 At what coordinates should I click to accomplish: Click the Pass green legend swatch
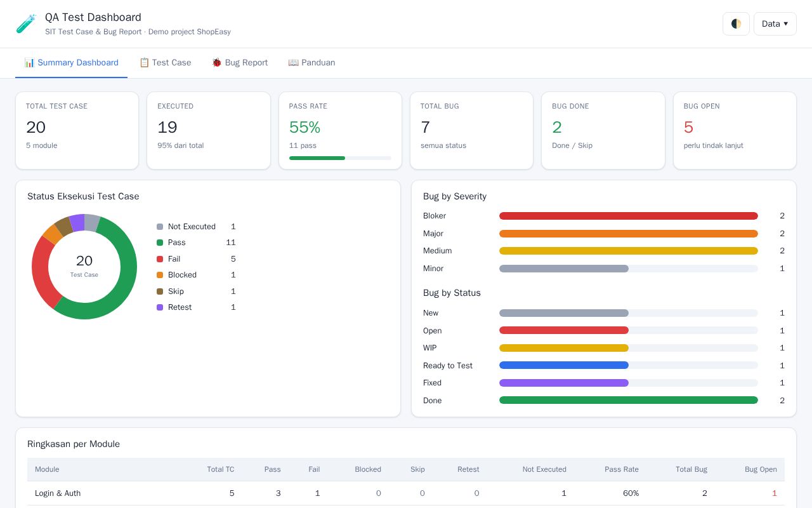[160, 243]
